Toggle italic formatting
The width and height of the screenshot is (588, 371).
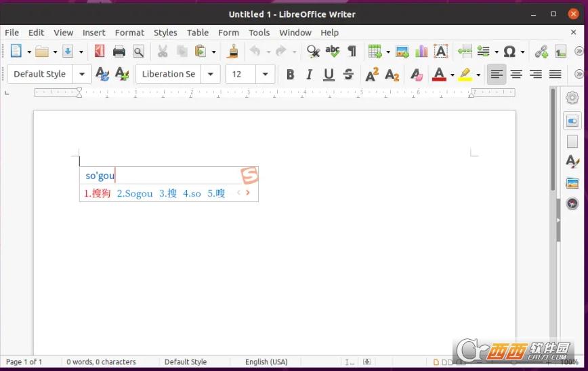coord(309,75)
